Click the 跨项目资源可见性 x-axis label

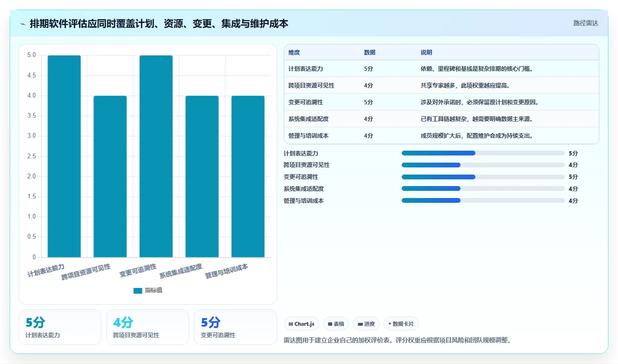point(86,272)
